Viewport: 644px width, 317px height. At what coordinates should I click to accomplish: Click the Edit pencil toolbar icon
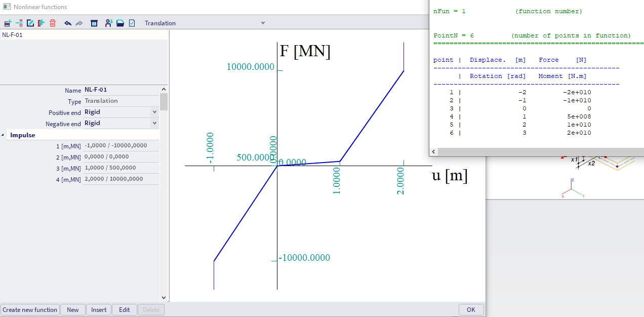pyautogui.click(x=30, y=23)
